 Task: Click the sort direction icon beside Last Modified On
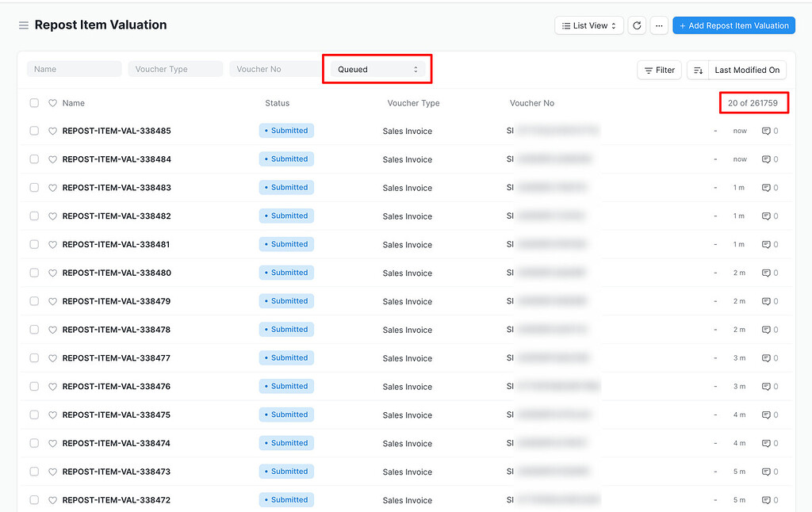696,70
